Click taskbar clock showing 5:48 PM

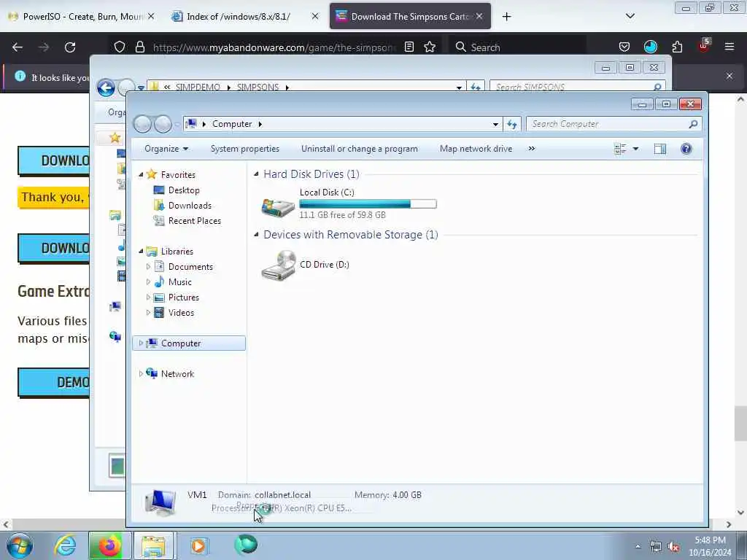click(710, 546)
